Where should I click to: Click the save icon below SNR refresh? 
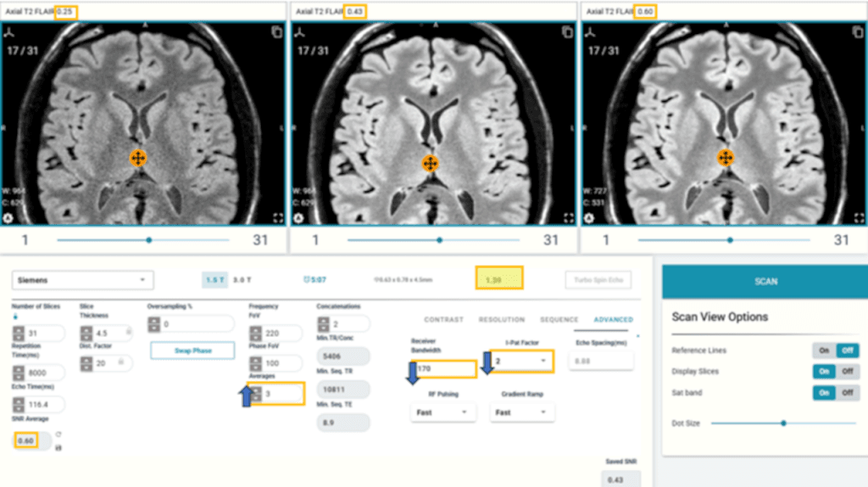pyautogui.click(x=58, y=445)
